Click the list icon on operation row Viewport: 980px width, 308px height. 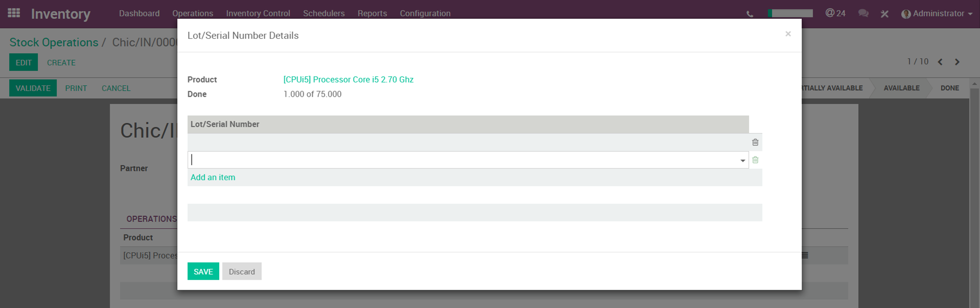[x=805, y=255]
